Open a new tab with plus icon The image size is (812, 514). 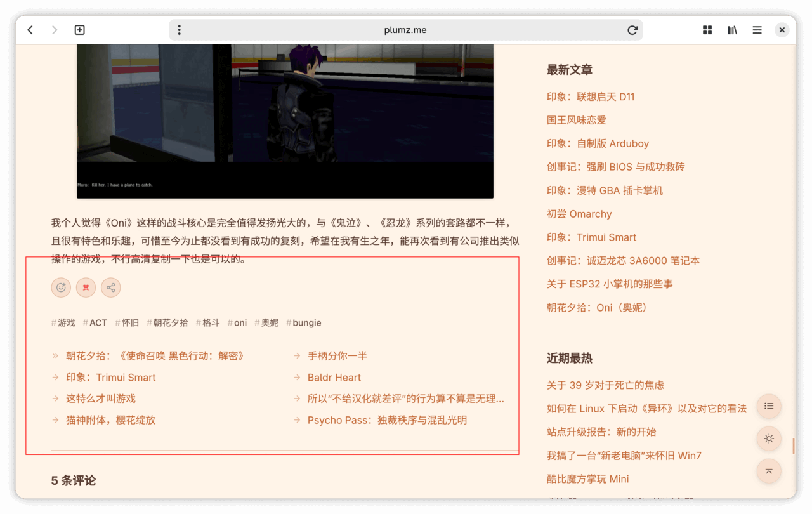pyautogui.click(x=79, y=30)
